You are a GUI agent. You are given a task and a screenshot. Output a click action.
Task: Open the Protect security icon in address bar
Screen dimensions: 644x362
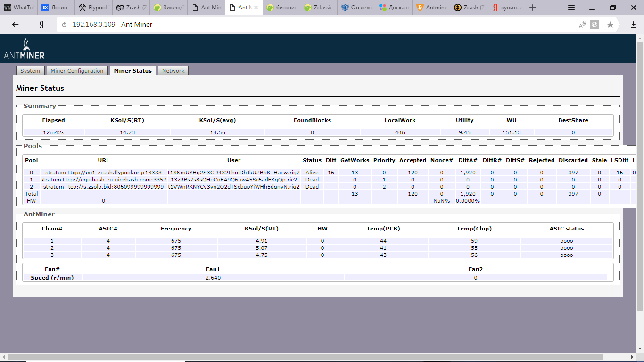tap(595, 25)
